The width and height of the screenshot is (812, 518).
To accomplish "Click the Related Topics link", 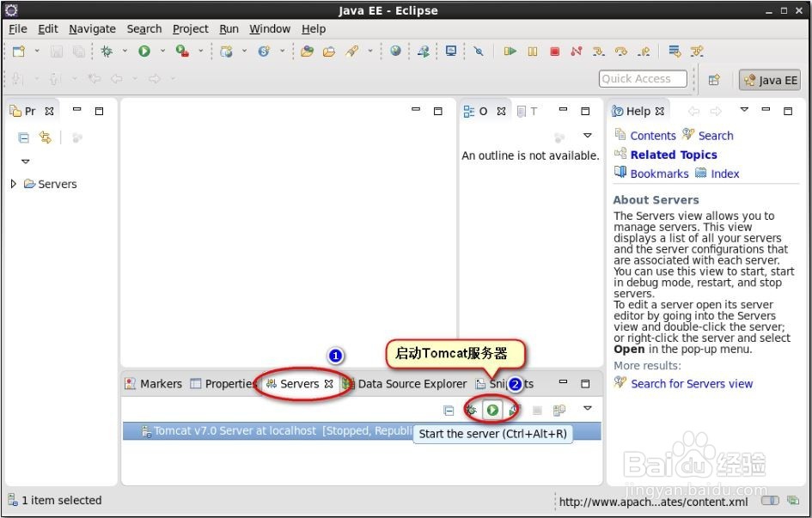I will (674, 155).
